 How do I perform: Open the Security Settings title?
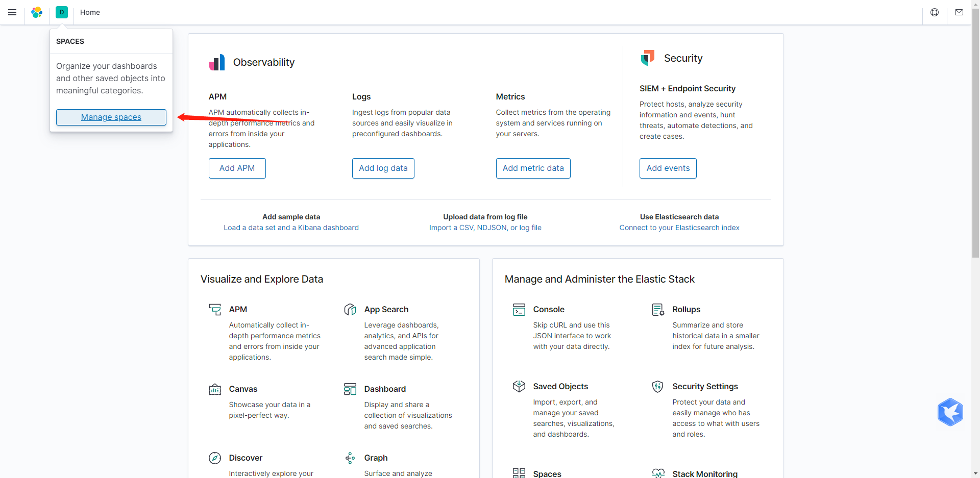(705, 386)
